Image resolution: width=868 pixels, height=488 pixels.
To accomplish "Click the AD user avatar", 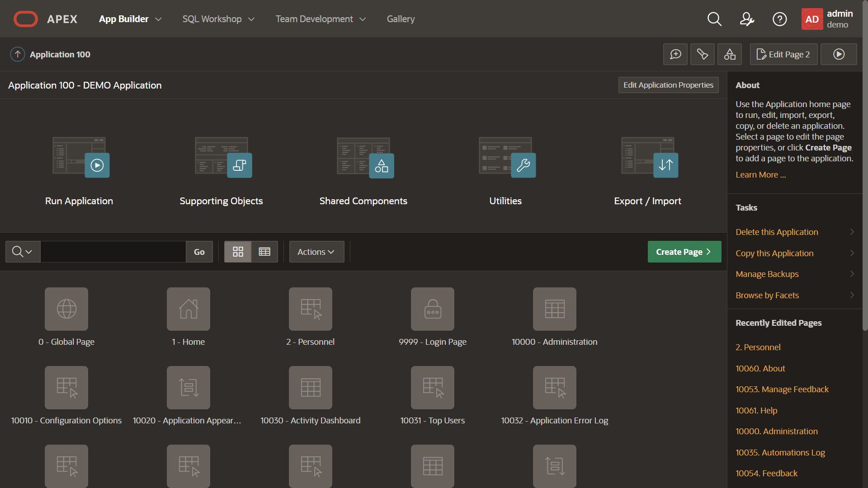I will 812,19.
